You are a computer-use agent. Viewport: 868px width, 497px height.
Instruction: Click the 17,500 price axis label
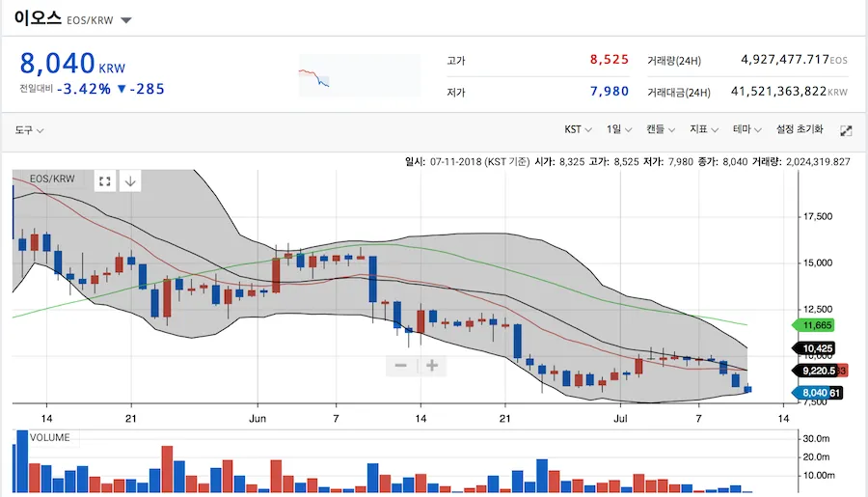pyautogui.click(x=818, y=216)
